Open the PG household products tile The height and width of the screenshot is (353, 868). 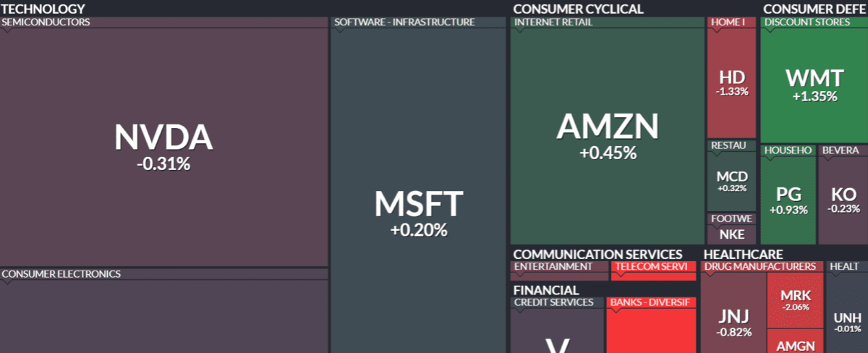(x=787, y=200)
